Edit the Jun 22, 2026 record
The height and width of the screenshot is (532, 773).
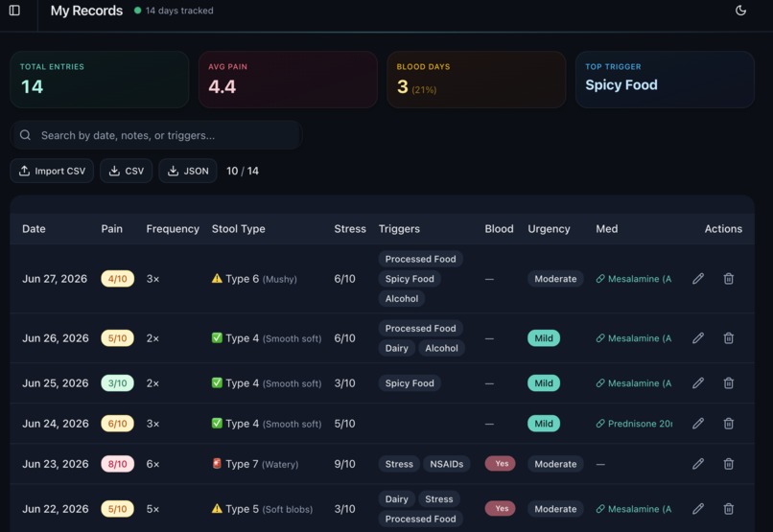[x=698, y=509]
